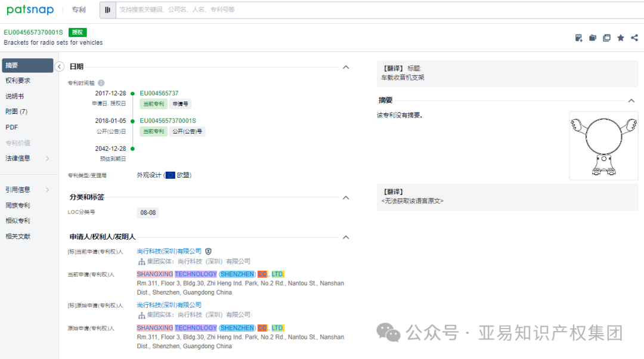Screen dimensions: 644x359
Task: Star this patent as a favorite
Action: pyautogui.click(x=620, y=38)
